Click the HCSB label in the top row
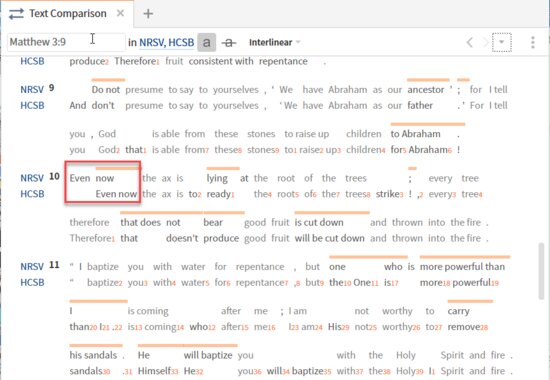550x380 pixels. coord(32,61)
